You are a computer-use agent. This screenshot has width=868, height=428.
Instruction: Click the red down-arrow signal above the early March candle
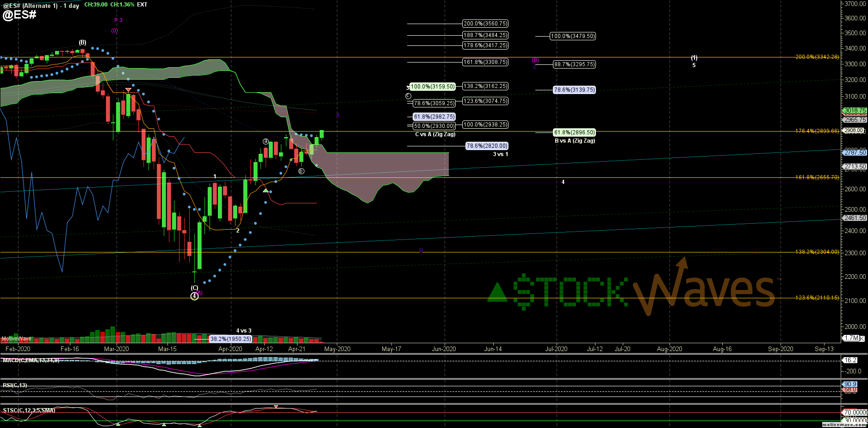128,90
